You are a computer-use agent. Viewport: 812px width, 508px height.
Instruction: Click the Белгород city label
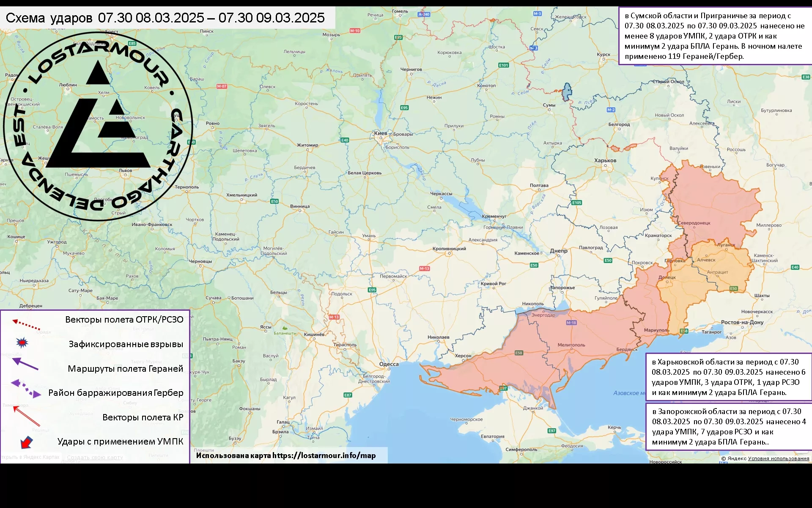click(619, 124)
